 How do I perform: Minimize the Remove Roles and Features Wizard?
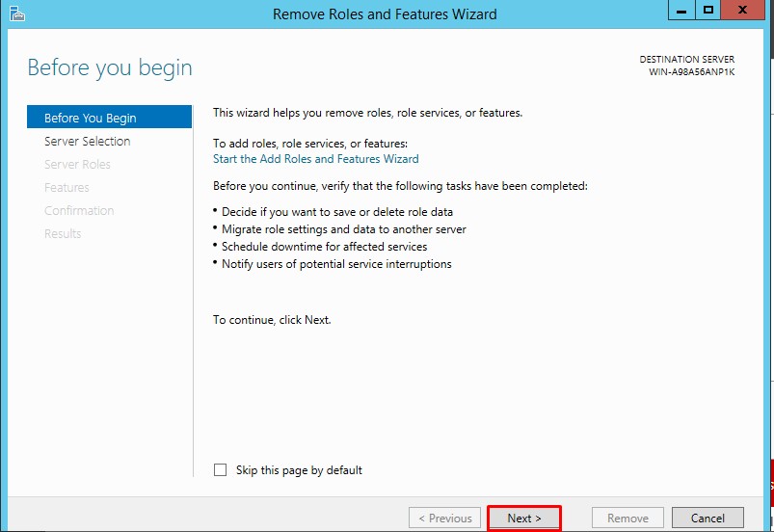point(681,11)
